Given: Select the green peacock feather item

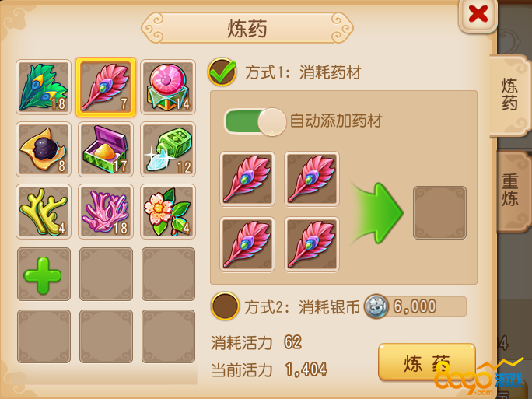Looking at the screenshot, I should tap(44, 87).
